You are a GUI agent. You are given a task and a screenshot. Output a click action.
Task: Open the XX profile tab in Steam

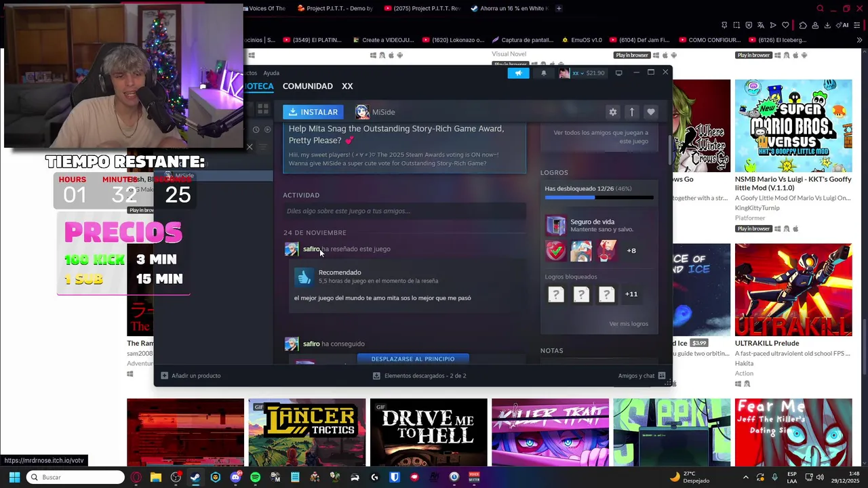tap(347, 86)
